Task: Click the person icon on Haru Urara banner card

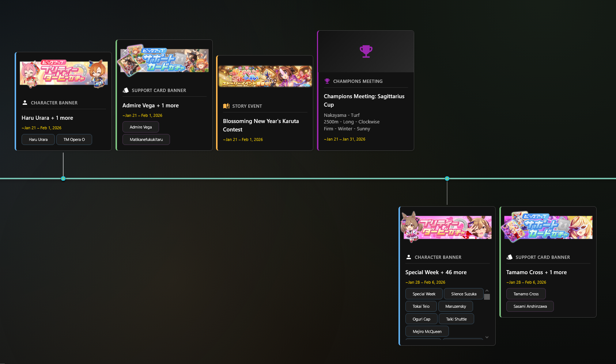Action: point(25,103)
